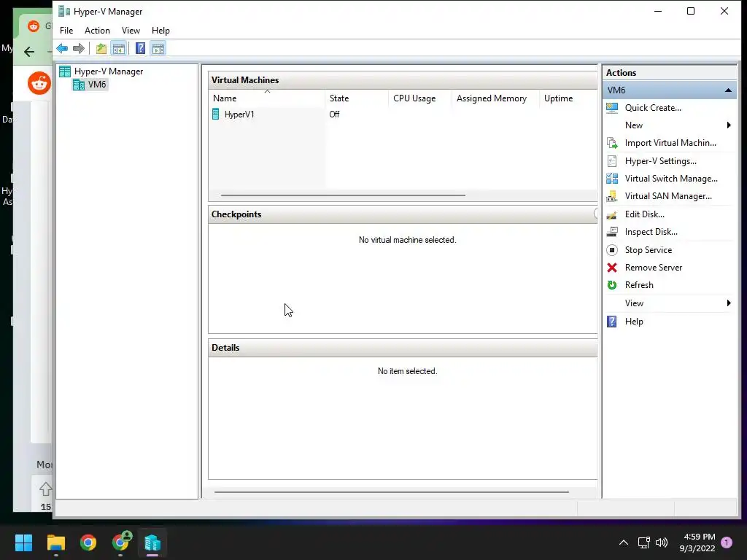Viewport: 747px width, 560px height.
Task: Click the Off state of HyperV1
Action: point(334,114)
